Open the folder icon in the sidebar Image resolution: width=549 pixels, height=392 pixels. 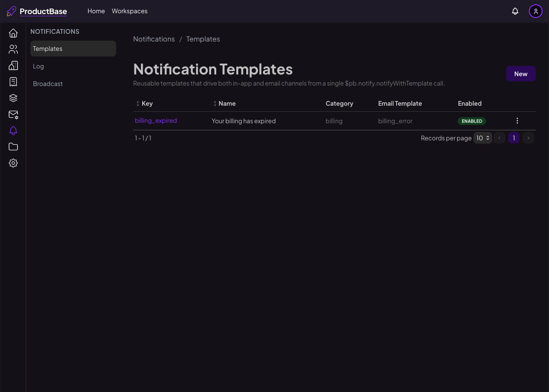point(13,147)
